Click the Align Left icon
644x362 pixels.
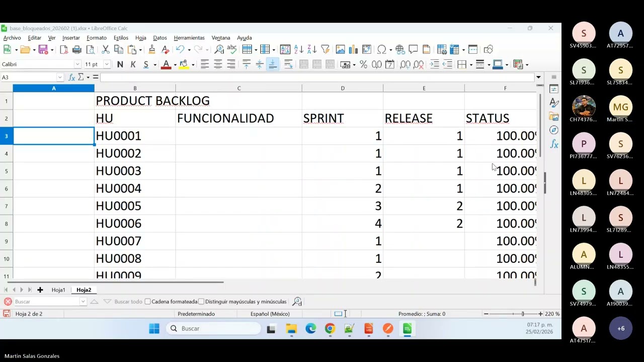click(x=205, y=64)
